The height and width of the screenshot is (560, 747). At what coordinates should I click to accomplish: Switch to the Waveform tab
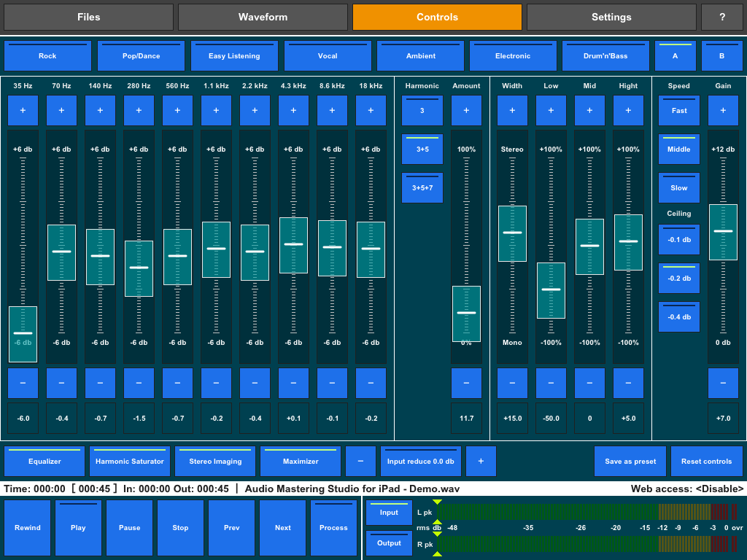pos(263,16)
